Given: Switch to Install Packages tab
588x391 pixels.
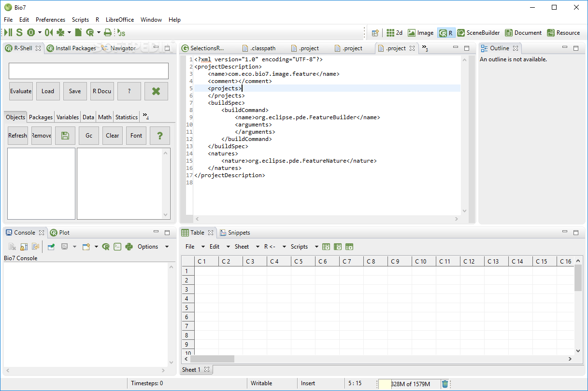Looking at the screenshot, I should (x=72, y=48).
